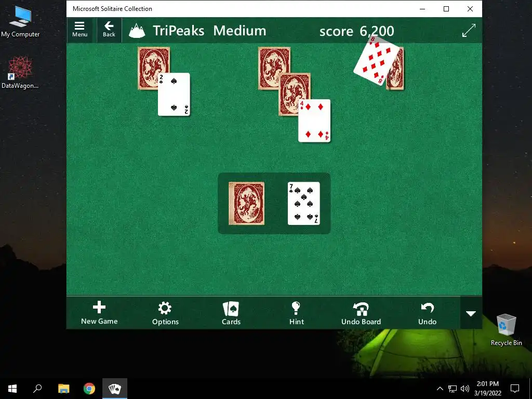Request a Hint with the lightbulb

tap(297, 313)
